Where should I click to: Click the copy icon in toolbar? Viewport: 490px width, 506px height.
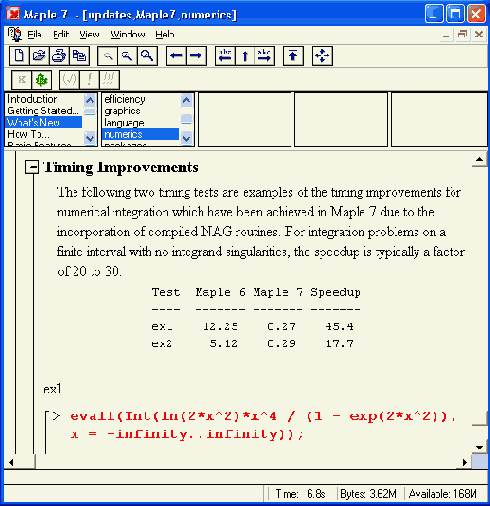pyautogui.click(x=79, y=56)
